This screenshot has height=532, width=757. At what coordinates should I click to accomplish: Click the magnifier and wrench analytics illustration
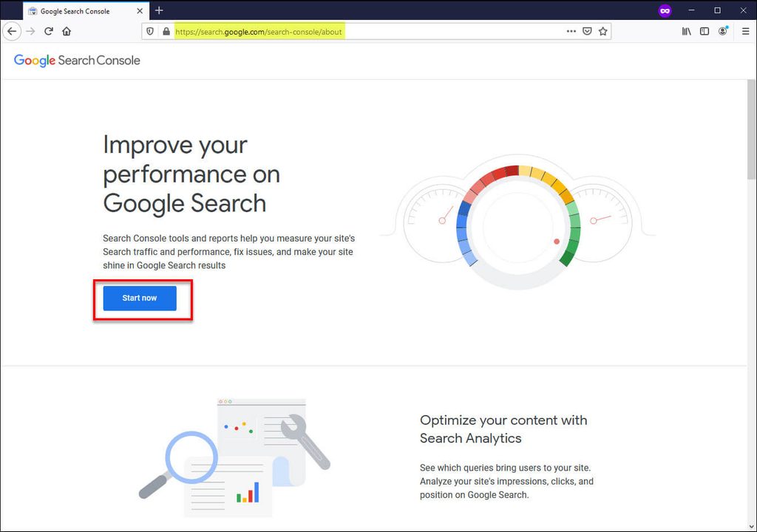click(234, 458)
